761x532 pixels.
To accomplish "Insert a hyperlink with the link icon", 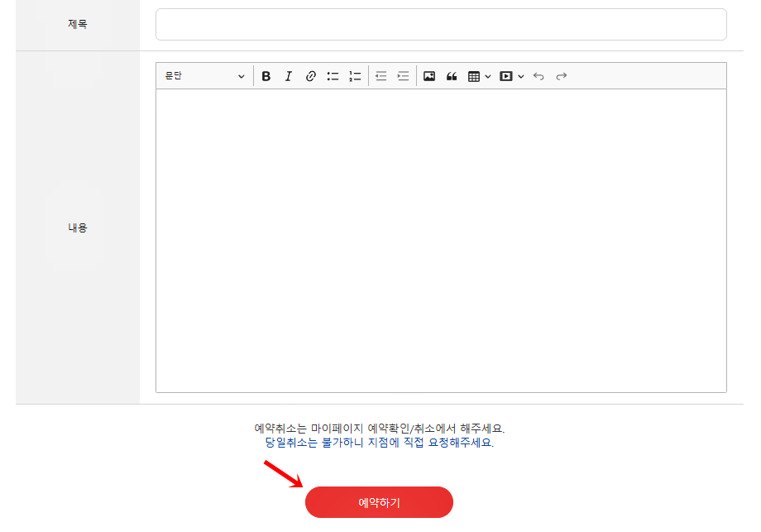I will point(311,76).
